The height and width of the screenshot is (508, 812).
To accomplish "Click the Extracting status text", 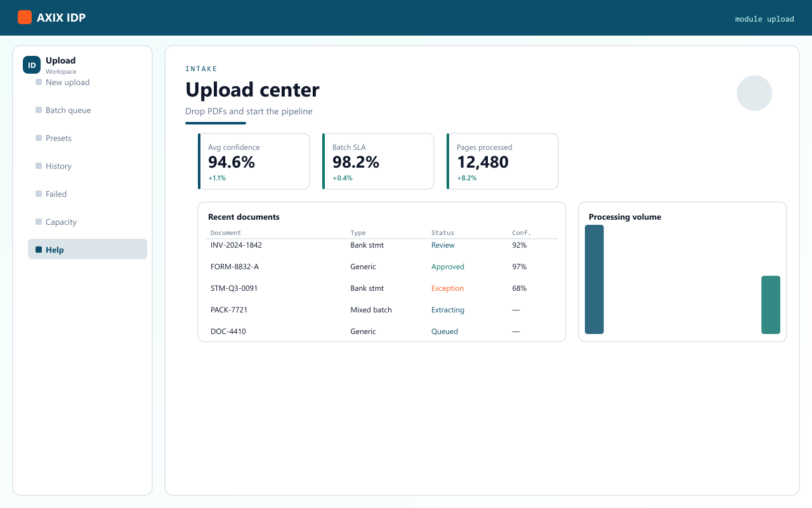I will [x=448, y=310].
